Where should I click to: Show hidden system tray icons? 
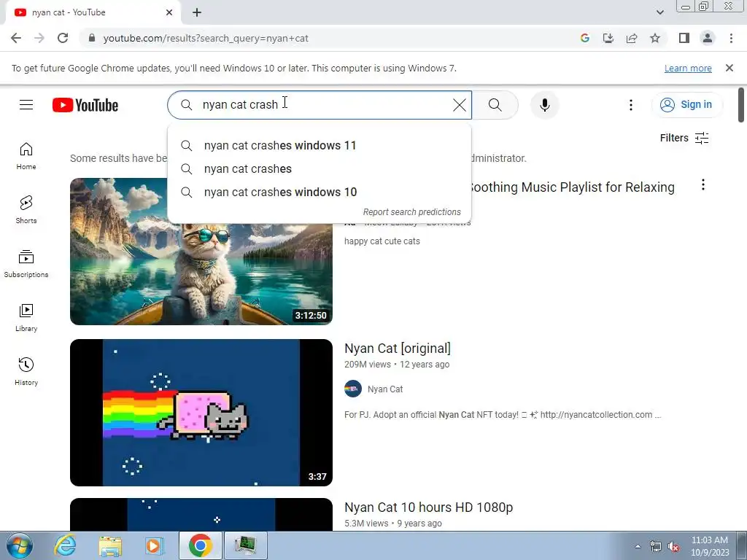[x=638, y=546]
